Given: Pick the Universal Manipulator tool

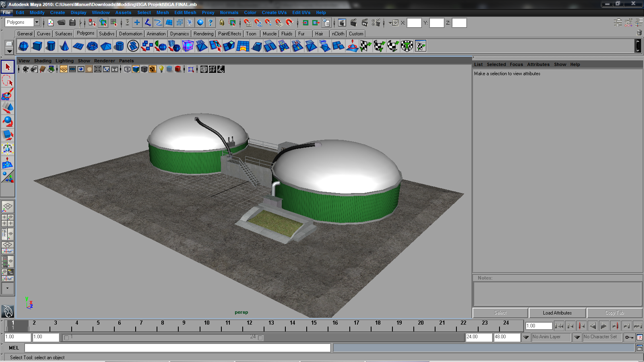Looking at the screenshot, I should (x=8, y=149).
